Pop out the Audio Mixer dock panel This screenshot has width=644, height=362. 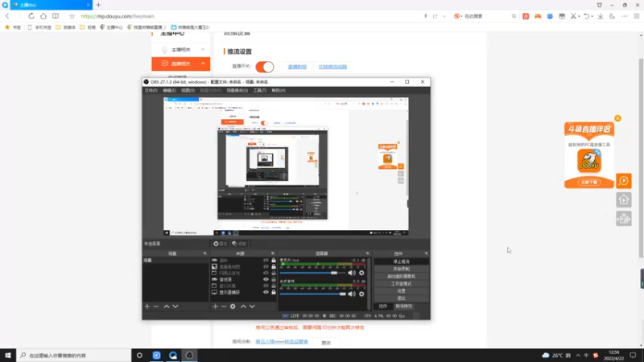368,253
